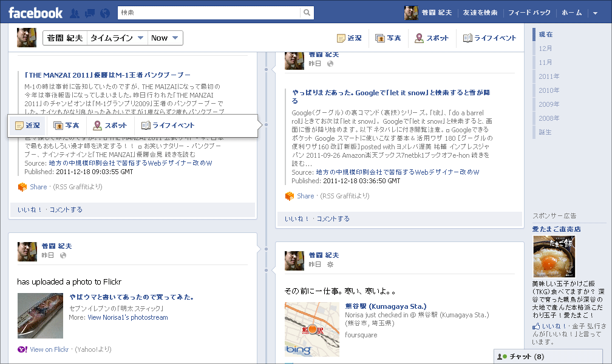This screenshot has height=364, width=612.
Task: Click the Facebook logo
Action: click(35, 13)
